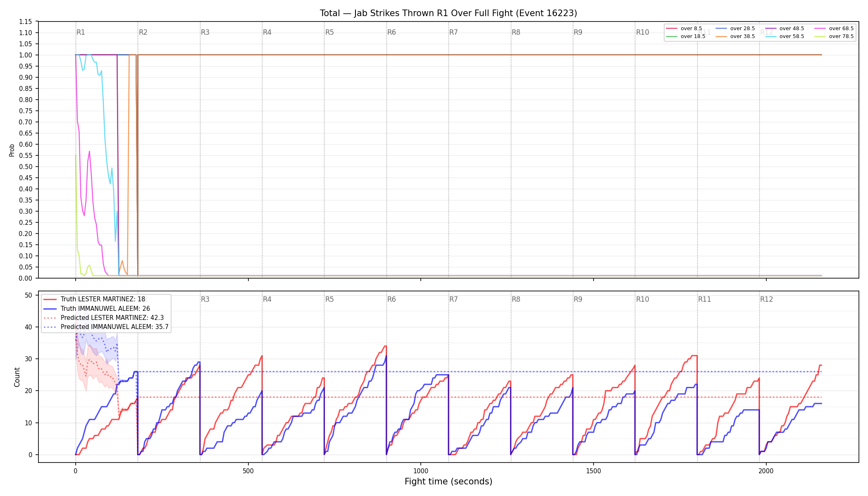Click the 10 tick on the Count axis
This screenshot has width=868, height=496.
pos(29,423)
